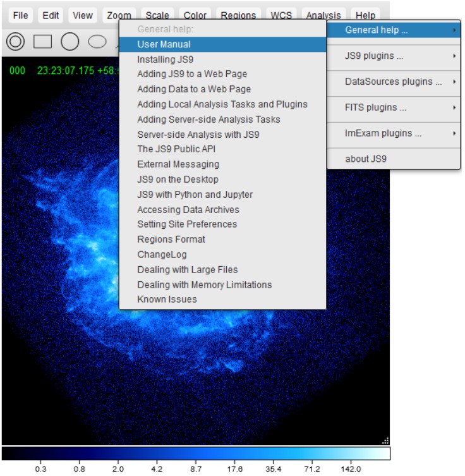The width and height of the screenshot is (465, 476).
Task: Open The JS9 Public API page
Action: [222, 149]
